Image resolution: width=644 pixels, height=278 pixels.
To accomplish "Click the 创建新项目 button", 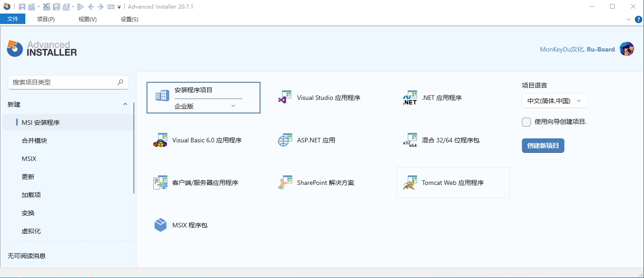I will click(543, 146).
